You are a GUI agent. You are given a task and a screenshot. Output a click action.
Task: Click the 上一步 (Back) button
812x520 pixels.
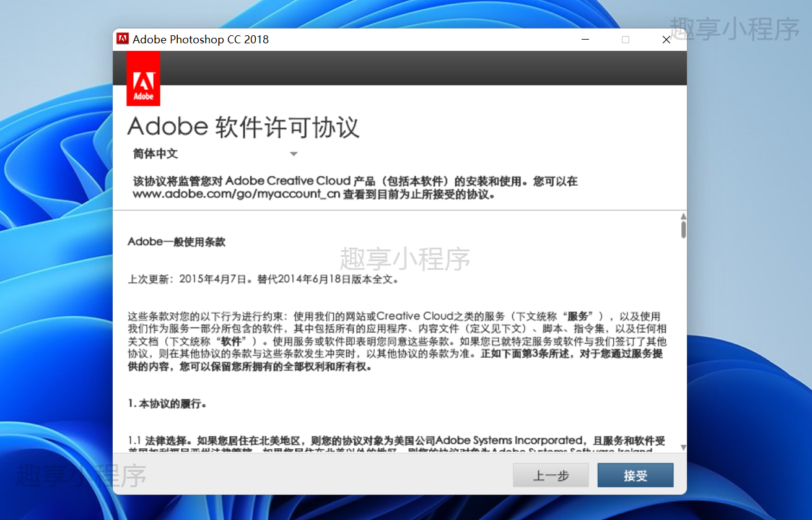click(551, 475)
